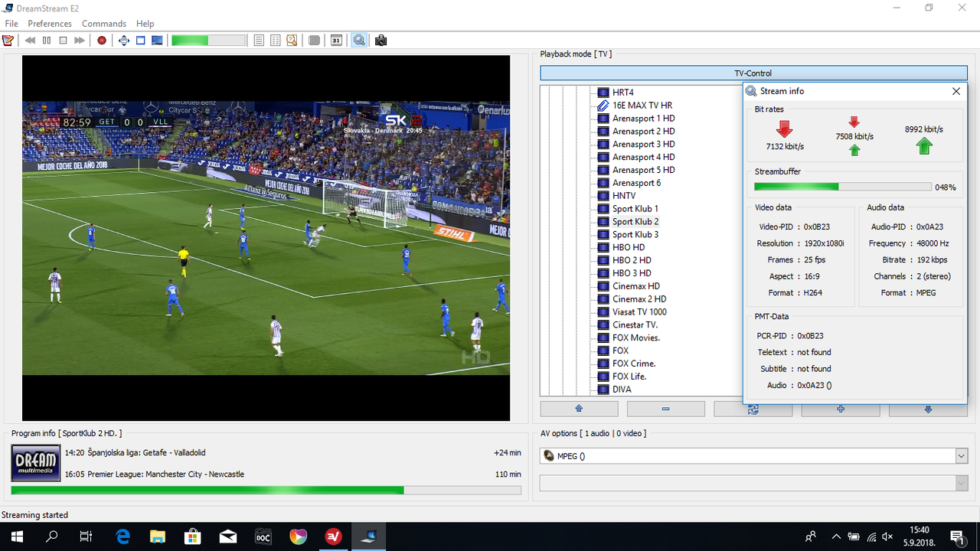Open the Commands menu
Screen dimensions: 980x551
click(104, 24)
